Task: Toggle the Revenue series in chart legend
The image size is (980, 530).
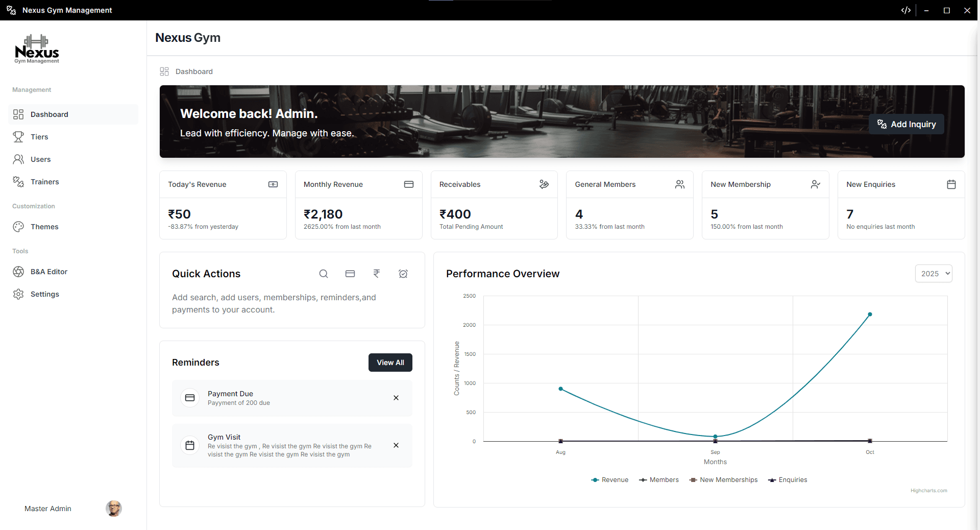Action: (610, 480)
